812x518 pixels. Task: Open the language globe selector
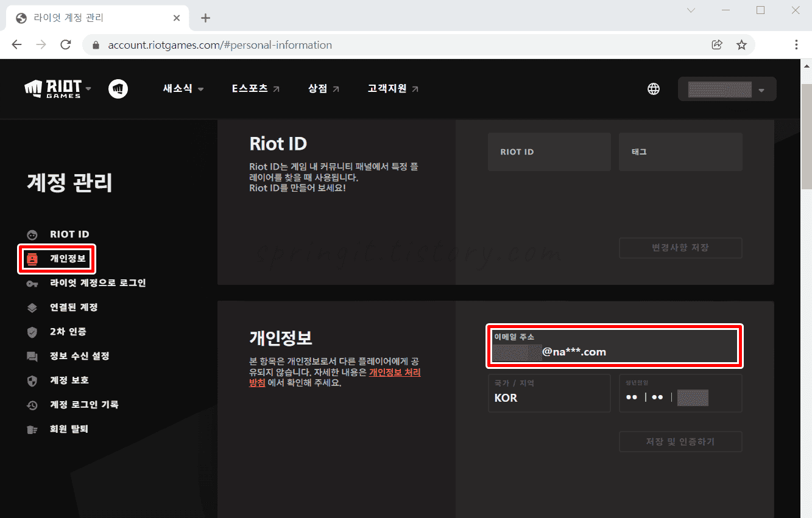coord(654,89)
